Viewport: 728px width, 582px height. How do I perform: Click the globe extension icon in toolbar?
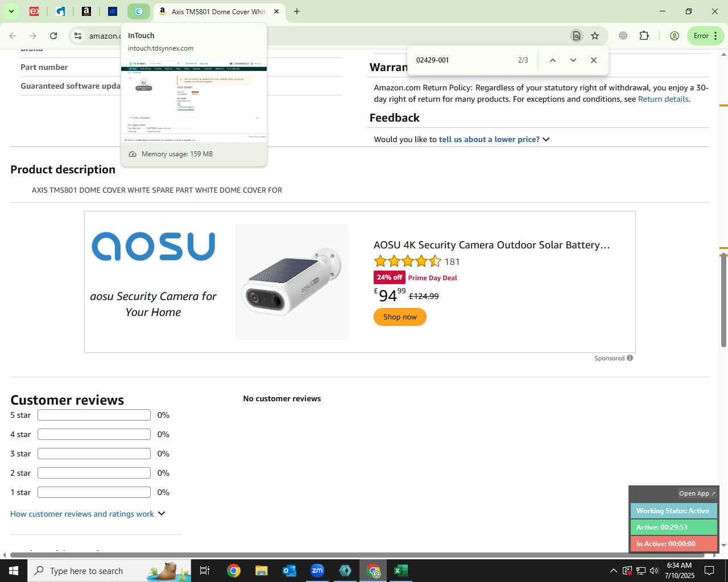[623, 36]
